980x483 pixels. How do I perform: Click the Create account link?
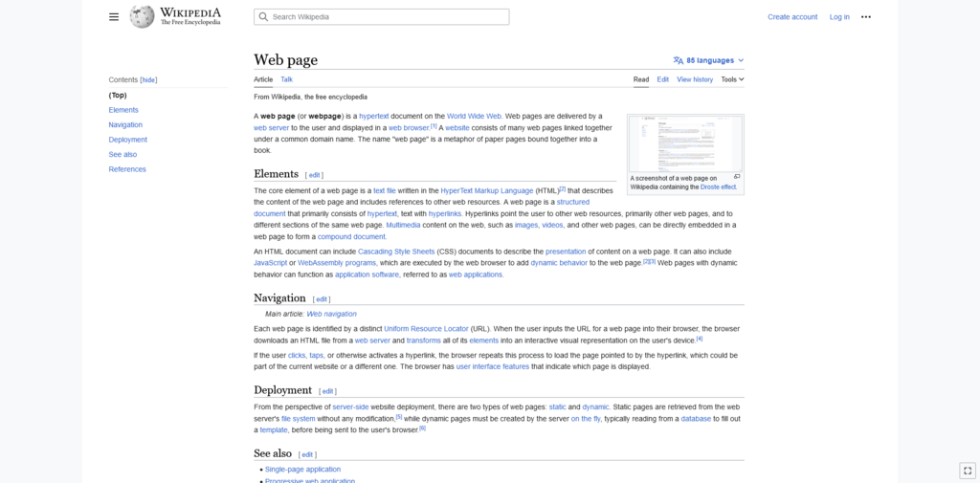point(792,17)
